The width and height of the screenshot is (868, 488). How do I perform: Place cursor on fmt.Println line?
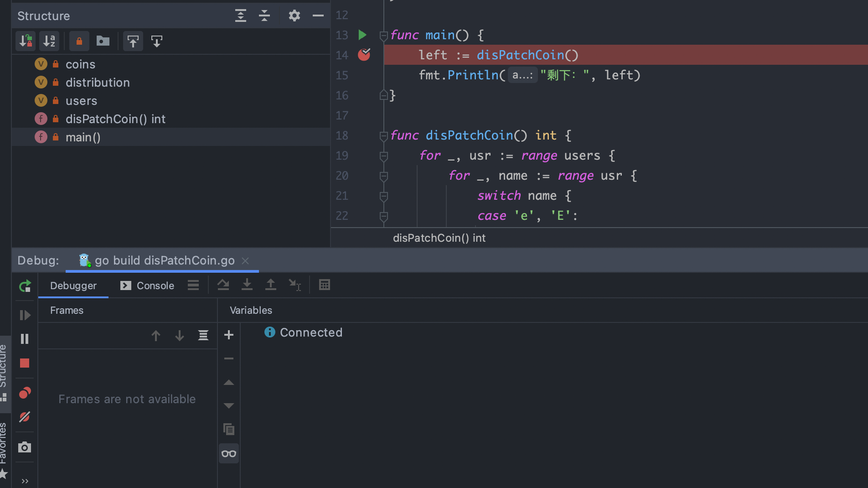[530, 75]
